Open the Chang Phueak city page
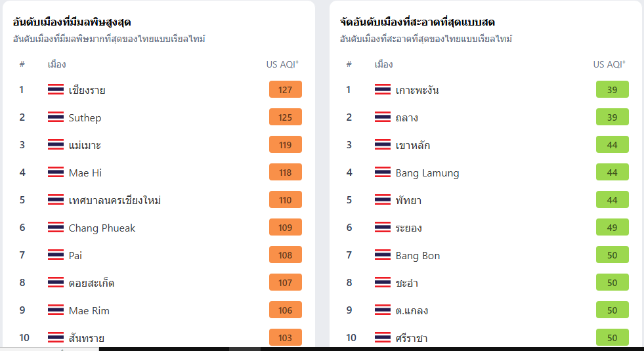The width and height of the screenshot is (644, 351). pos(102,228)
